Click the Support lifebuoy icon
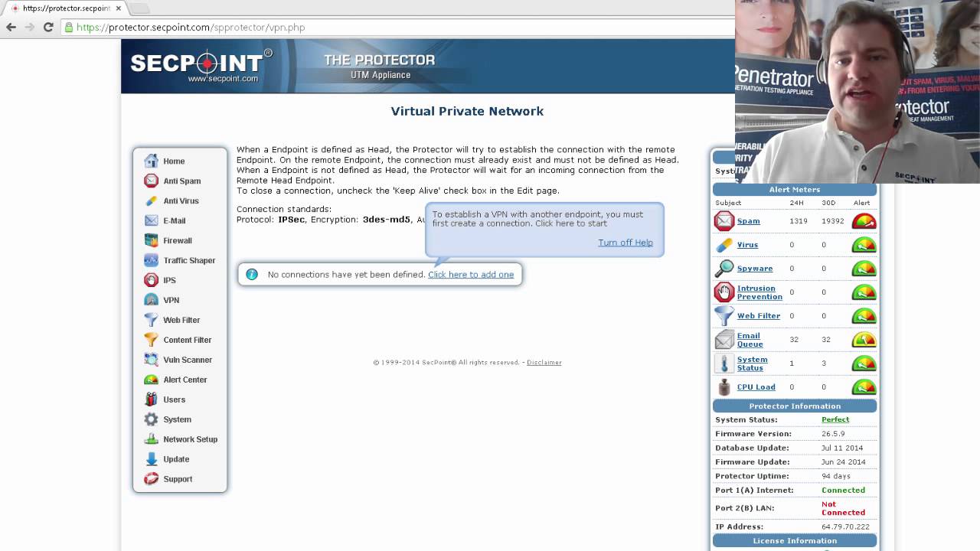 [151, 479]
